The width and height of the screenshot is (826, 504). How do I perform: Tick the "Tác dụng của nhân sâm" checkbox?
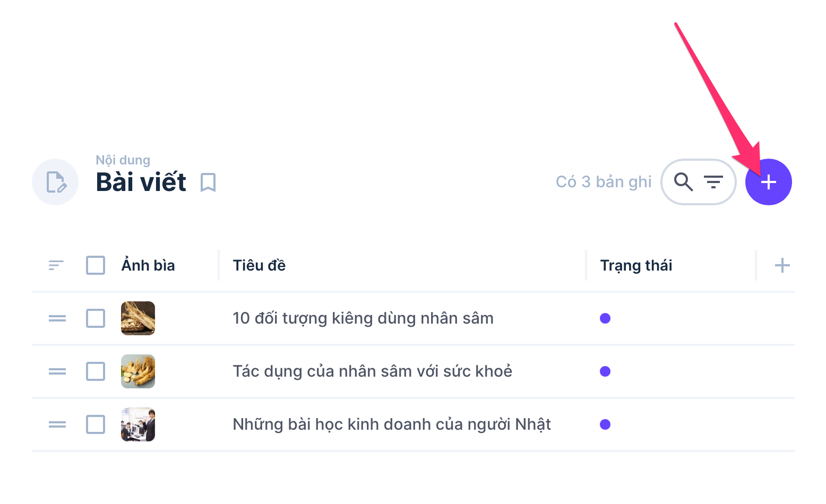[96, 371]
